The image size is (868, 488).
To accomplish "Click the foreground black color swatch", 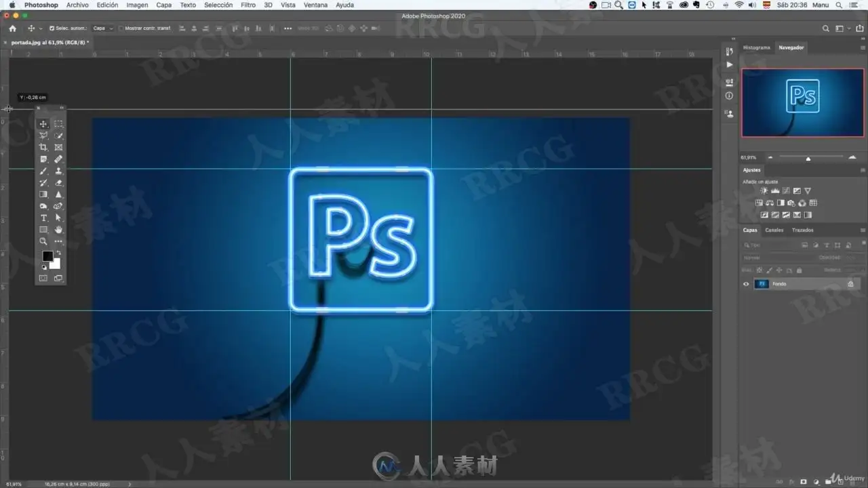I will tap(47, 256).
